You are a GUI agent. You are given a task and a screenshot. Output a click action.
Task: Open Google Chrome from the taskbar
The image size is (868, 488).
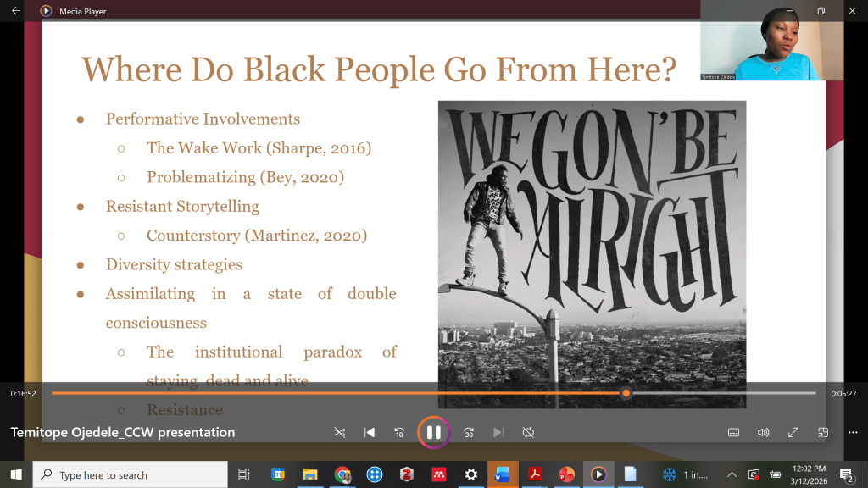point(342,474)
